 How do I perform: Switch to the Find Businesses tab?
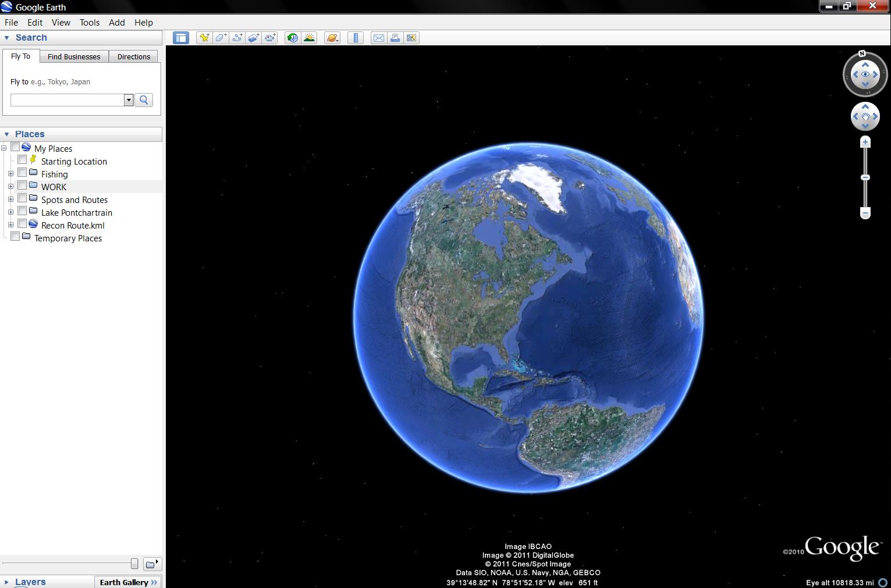(x=74, y=56)
